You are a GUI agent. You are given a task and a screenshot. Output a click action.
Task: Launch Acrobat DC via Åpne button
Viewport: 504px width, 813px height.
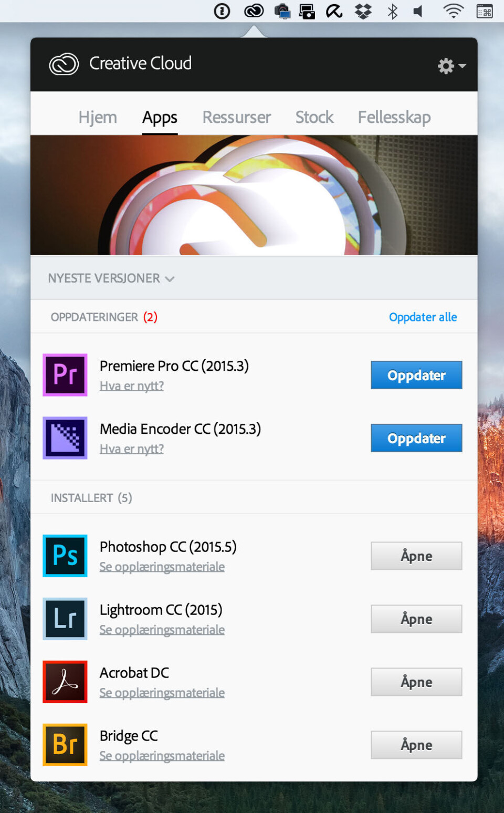tap(416, 682)
